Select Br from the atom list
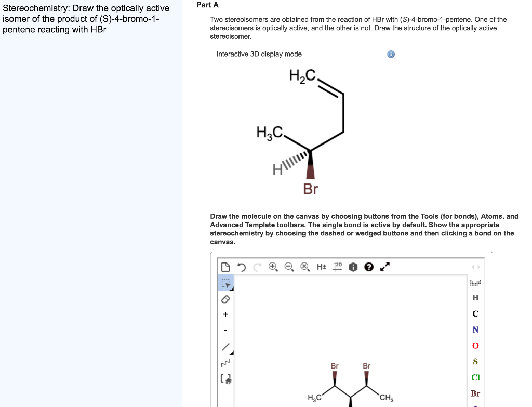Screen dimensions: 532x407 (x=475, y=393)
